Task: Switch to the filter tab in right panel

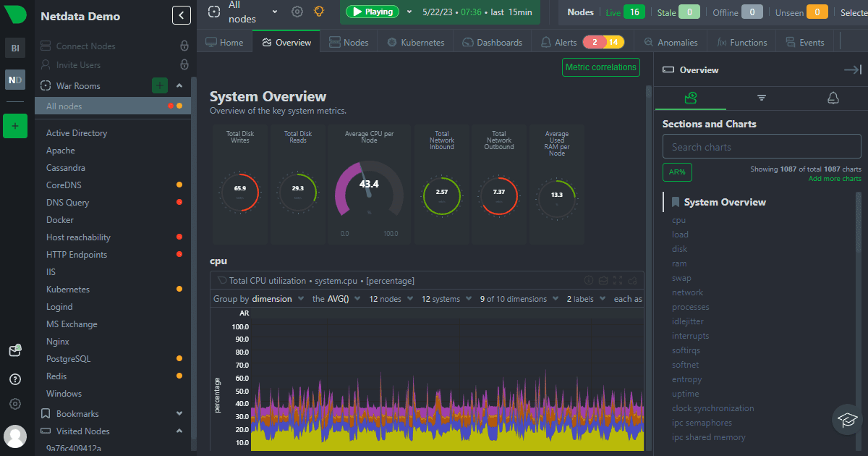Action: pyautogui.click(x=762, y=98)
